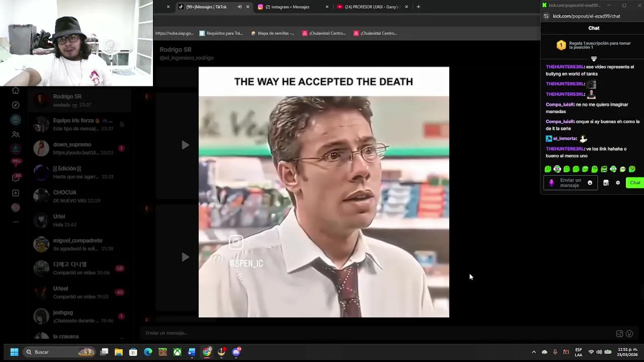The height and width of the screenshot is (362, 644).
Task: Open TikTok Home icon in sidebar
Action: click(x=16, y=90)
